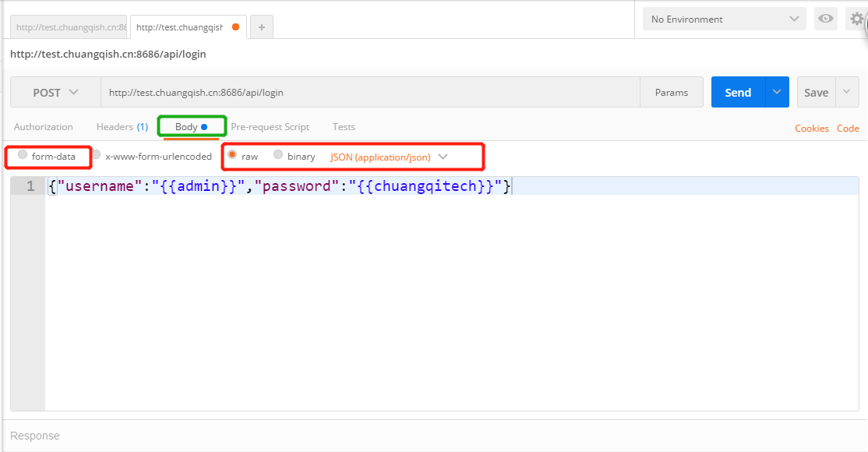Viewport: 868px width, 452px height.
Task: Open manage environments gear icon
Action: [x=856, y=19]
